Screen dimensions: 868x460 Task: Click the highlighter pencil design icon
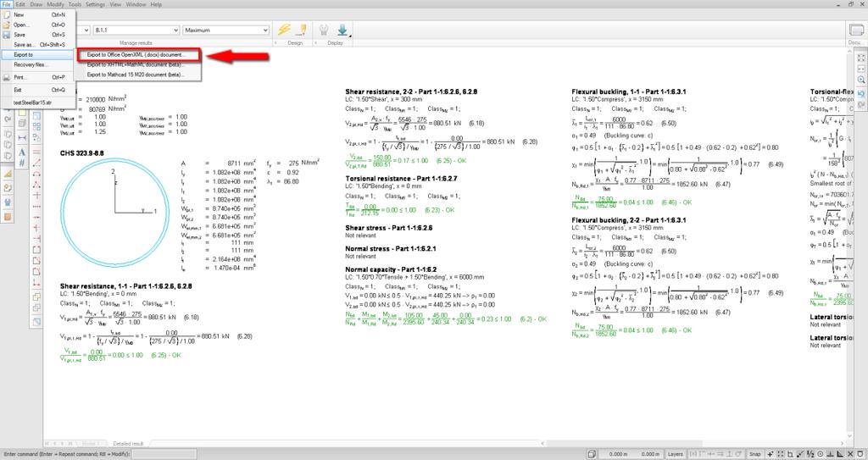coord(303,30)
